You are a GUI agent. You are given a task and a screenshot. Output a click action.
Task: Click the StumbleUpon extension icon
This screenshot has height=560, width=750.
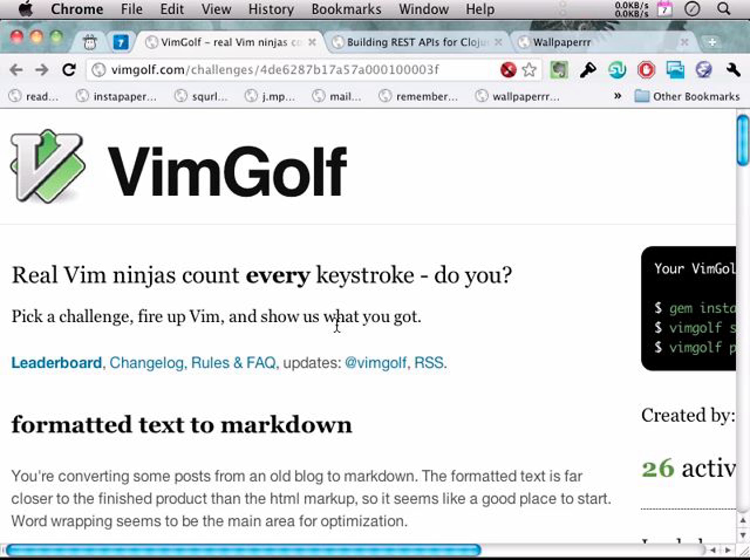tap(617, 70)
